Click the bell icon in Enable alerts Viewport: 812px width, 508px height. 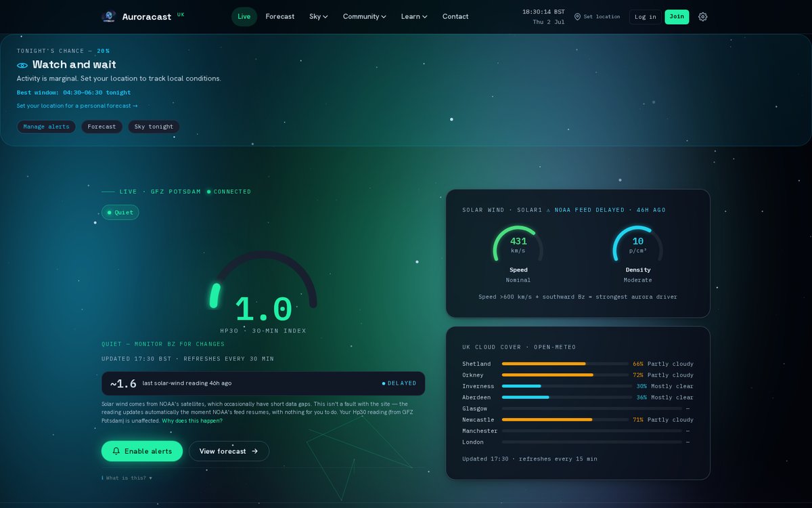[116, 451]
